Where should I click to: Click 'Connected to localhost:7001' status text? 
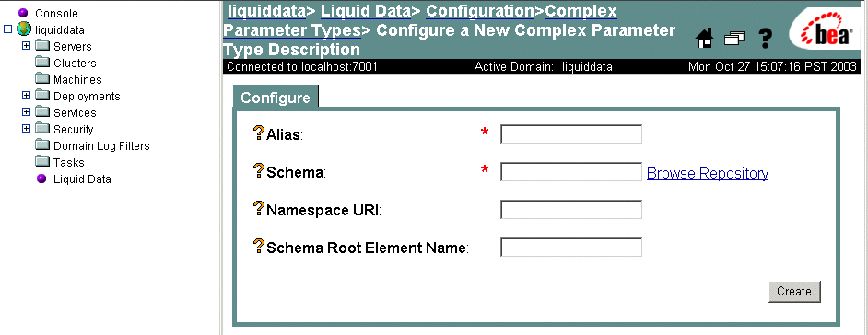coord(302,67)
